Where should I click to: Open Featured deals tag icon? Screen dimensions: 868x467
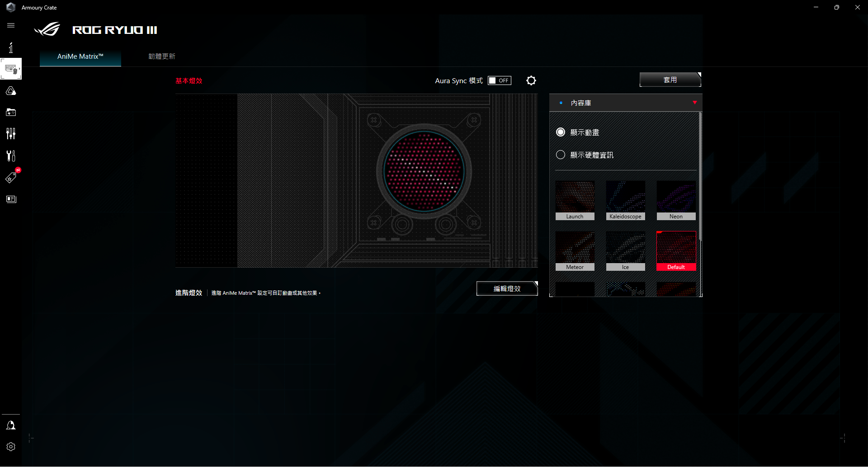click(11, 177)
